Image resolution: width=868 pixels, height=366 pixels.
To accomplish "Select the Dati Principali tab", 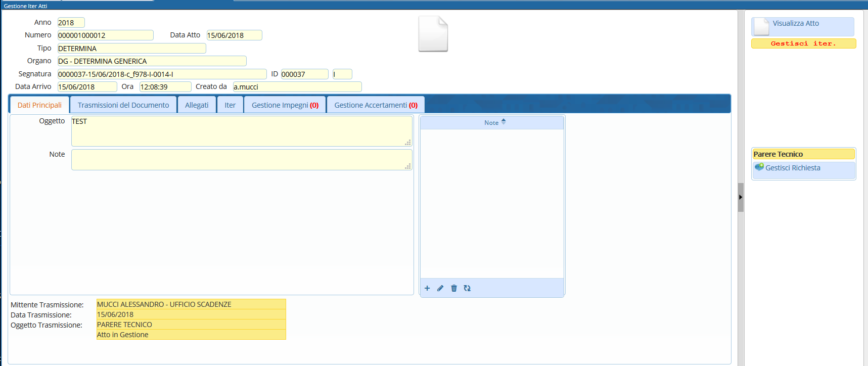I will (39, 105).
